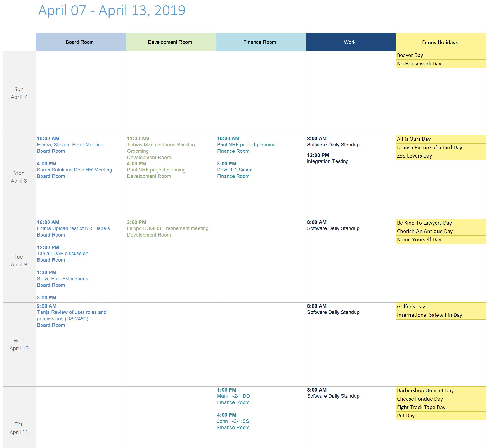Open No Housework Day entry
This screenshot has width=489, height=448.
coord(441,64)
